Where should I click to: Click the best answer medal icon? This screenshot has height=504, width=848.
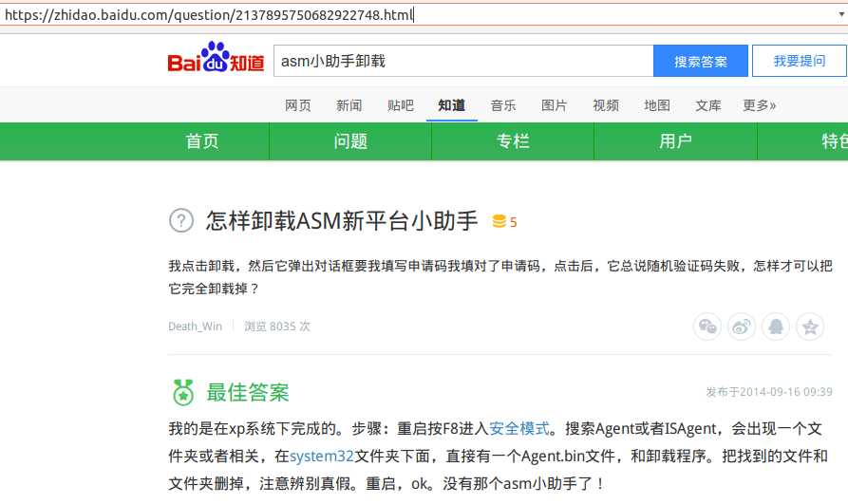click(x=182, y=392)
